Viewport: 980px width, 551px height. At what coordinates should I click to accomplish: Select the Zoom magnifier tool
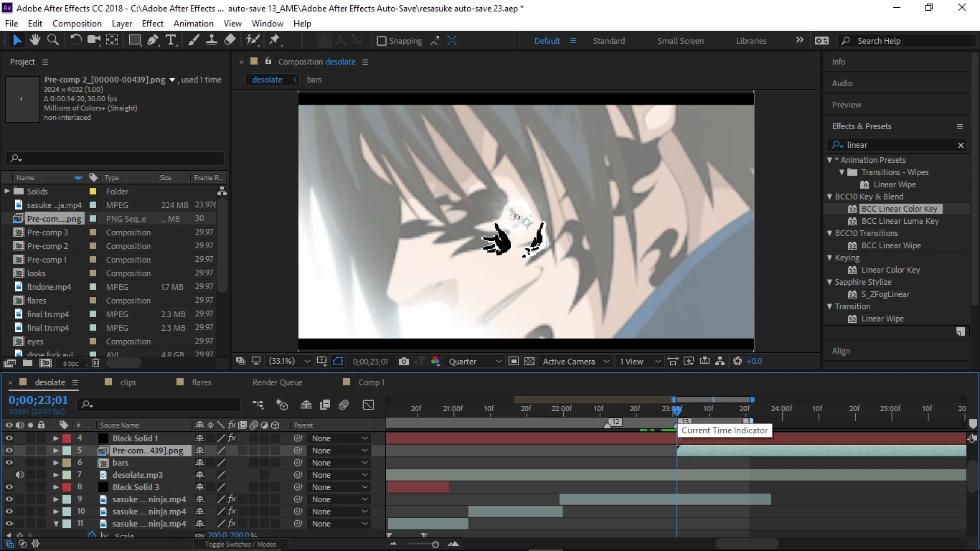(x=53, y=40)
